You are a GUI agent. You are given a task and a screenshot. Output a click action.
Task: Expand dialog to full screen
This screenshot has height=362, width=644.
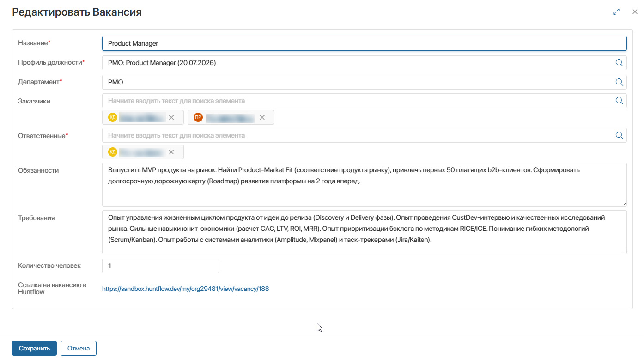(616, 12)
